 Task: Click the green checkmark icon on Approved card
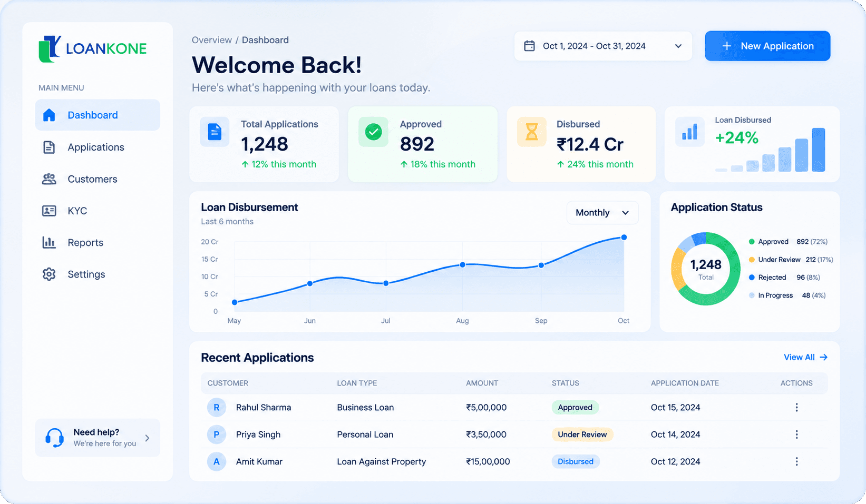(373, 132)
